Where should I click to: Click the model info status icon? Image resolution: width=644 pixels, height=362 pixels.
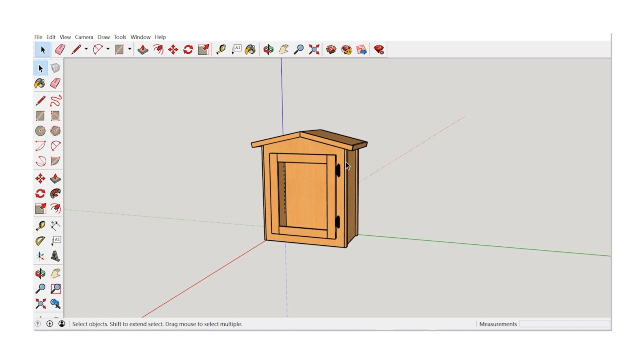point(50,324)
